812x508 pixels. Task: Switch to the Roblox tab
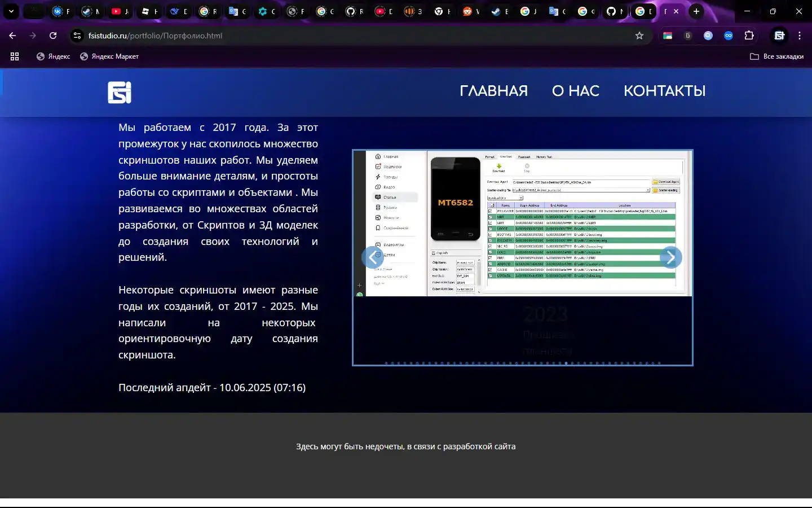[149, 11]
